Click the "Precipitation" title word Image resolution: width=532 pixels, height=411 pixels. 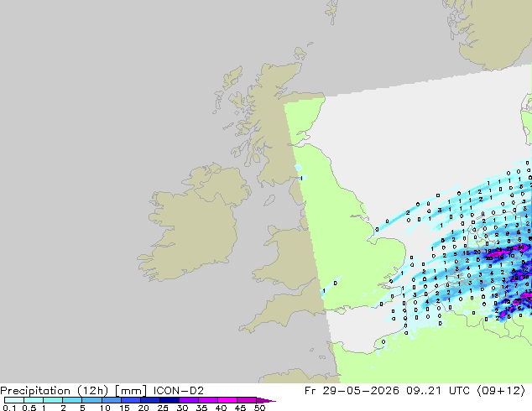tap(35, 391)
